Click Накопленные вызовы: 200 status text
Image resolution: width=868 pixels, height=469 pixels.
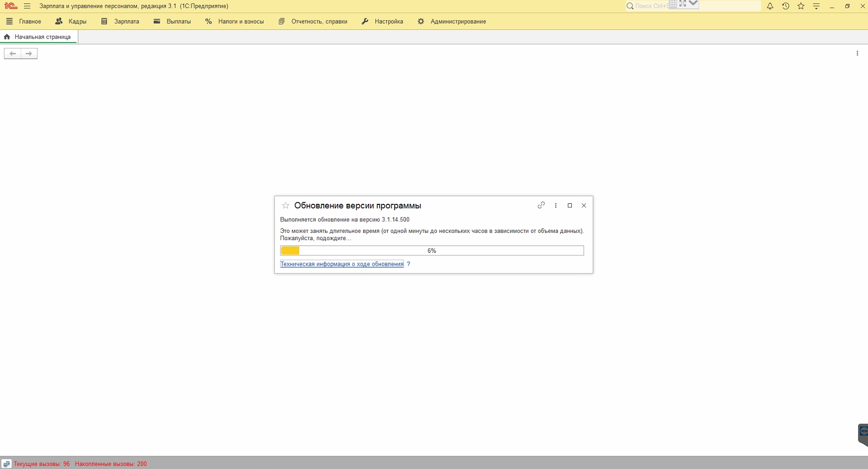click(x=111, y=464)
